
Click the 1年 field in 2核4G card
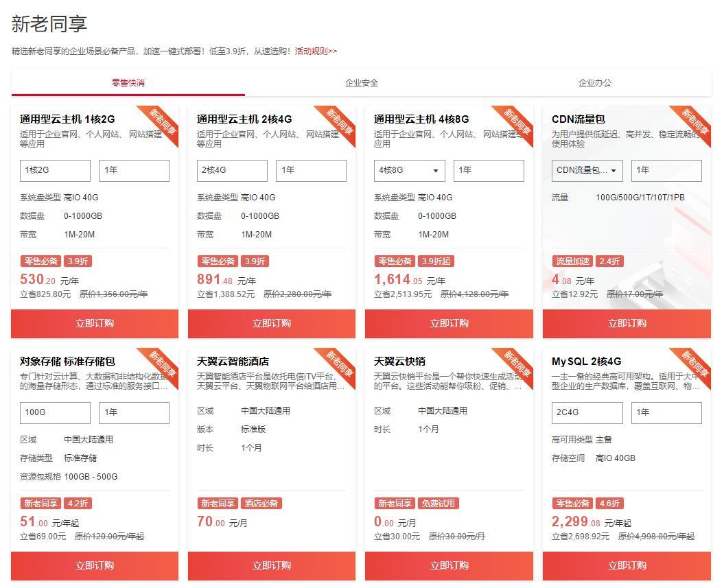coord(311,170)
